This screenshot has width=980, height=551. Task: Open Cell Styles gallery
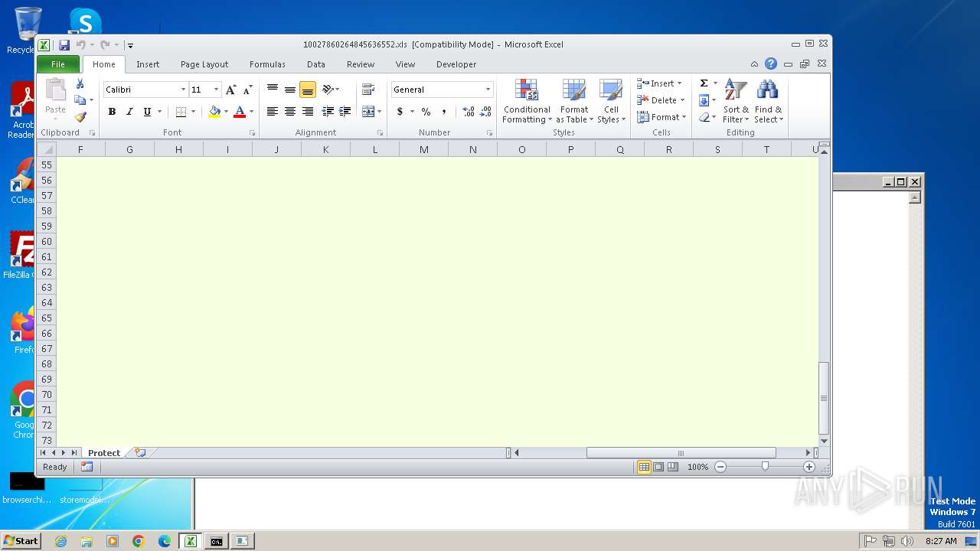[611, 101]
